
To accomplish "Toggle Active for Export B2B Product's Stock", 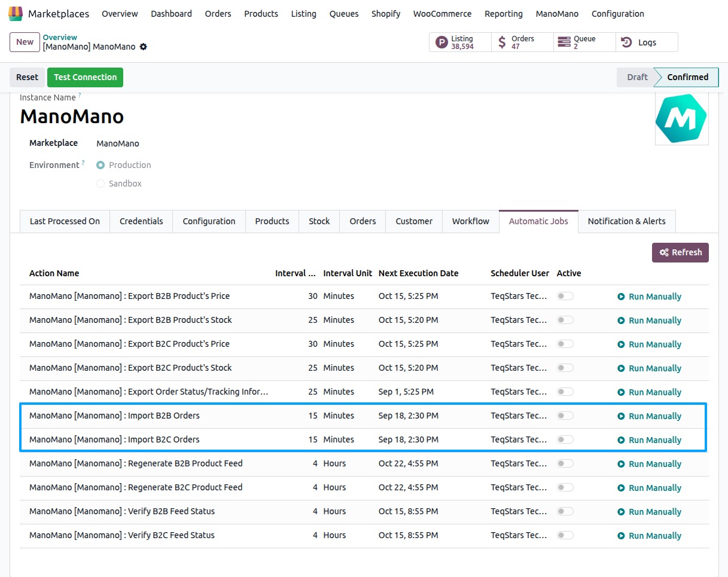I will pos(565,320).
